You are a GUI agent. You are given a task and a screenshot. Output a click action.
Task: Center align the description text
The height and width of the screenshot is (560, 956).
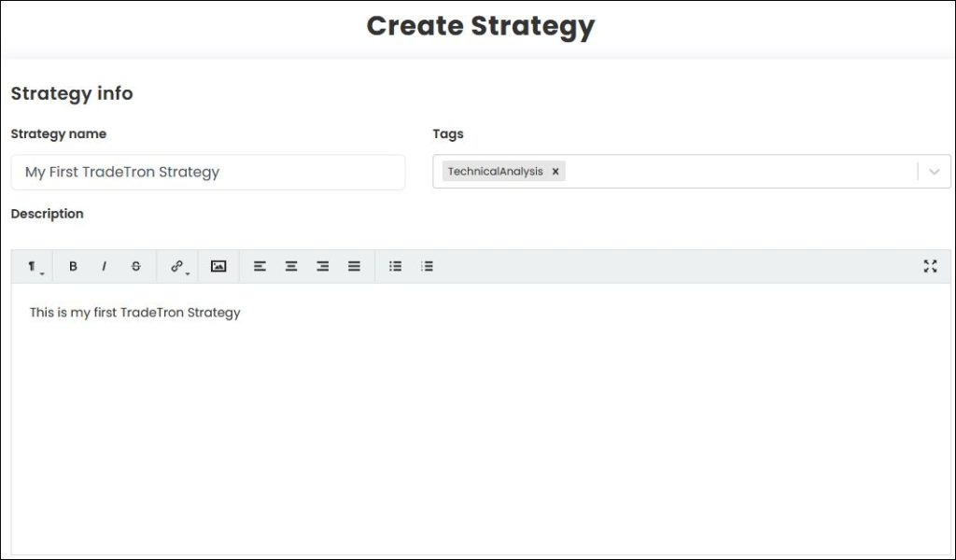[291, 267]
